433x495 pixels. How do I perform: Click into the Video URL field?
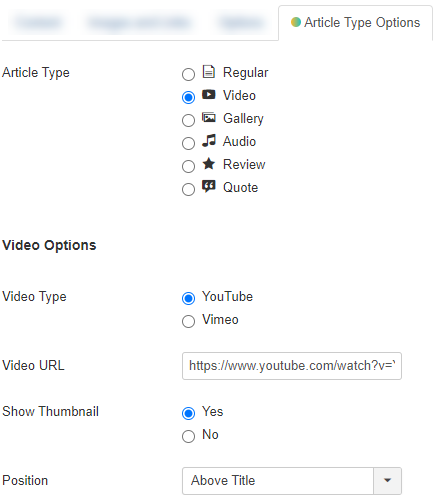click(x=292, y=366)
